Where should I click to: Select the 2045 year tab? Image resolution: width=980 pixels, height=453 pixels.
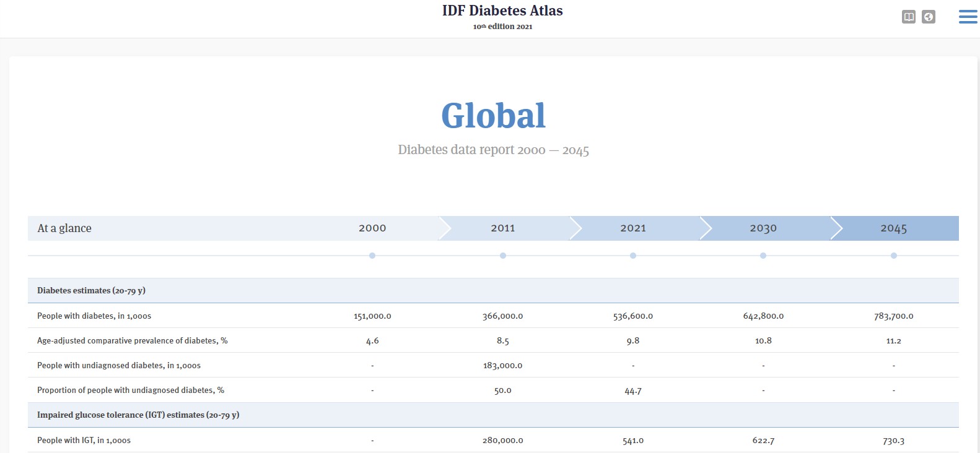coord(893,228)
